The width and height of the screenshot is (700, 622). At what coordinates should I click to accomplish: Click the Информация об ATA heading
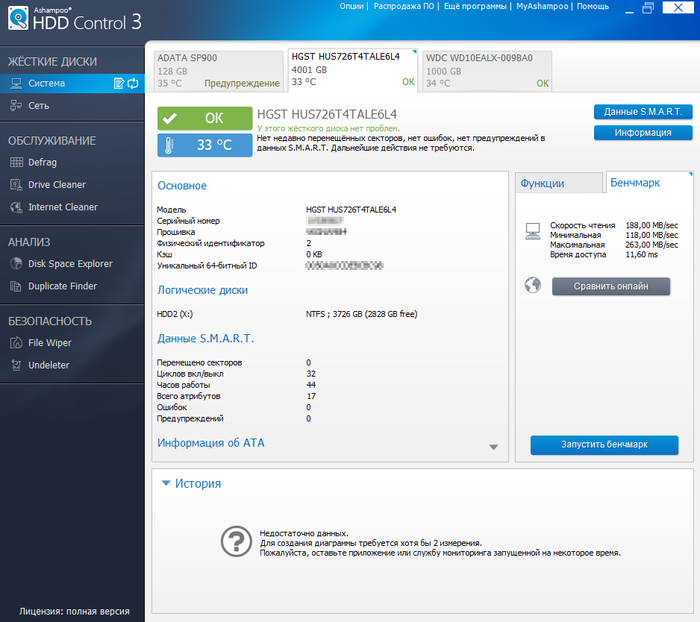(x=211, y=443)
